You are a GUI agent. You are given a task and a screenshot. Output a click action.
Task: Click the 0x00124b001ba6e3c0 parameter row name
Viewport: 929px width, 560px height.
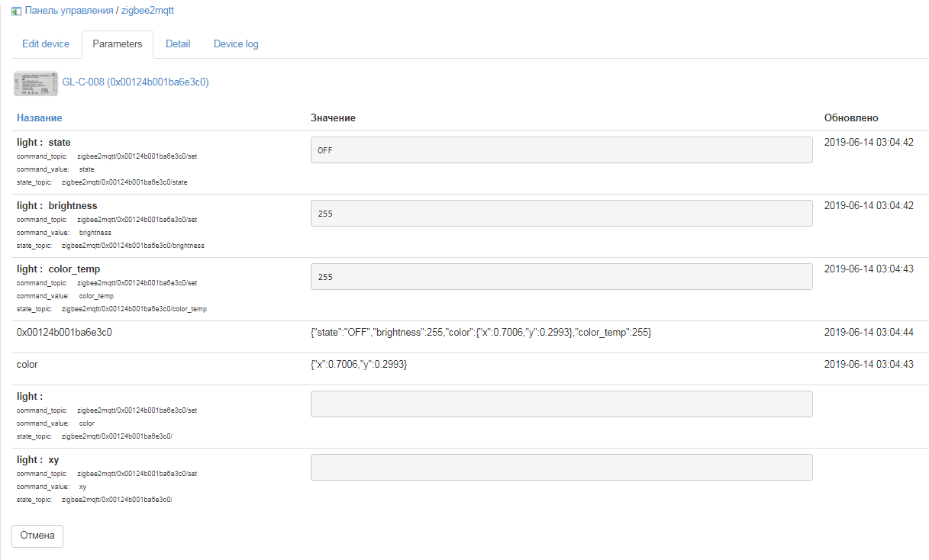coord(65,333)
